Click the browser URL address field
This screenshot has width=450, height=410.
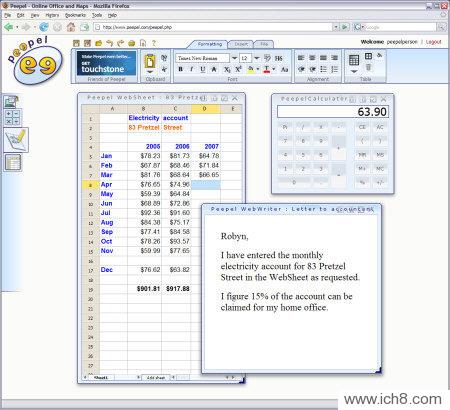tap(213, 27)
